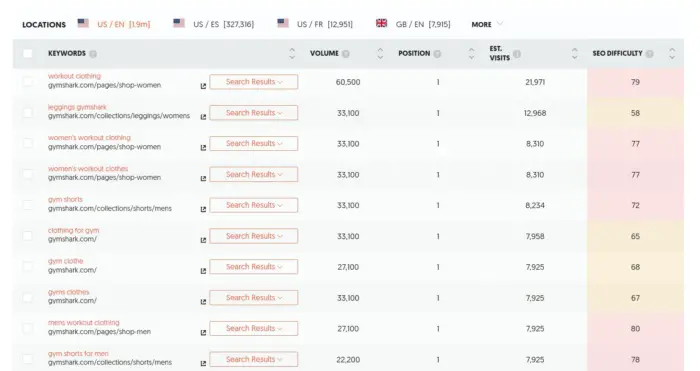Open the clothing for gym keyword link
The height and width of the screenshot is (371, 700).
pos(74,230)
